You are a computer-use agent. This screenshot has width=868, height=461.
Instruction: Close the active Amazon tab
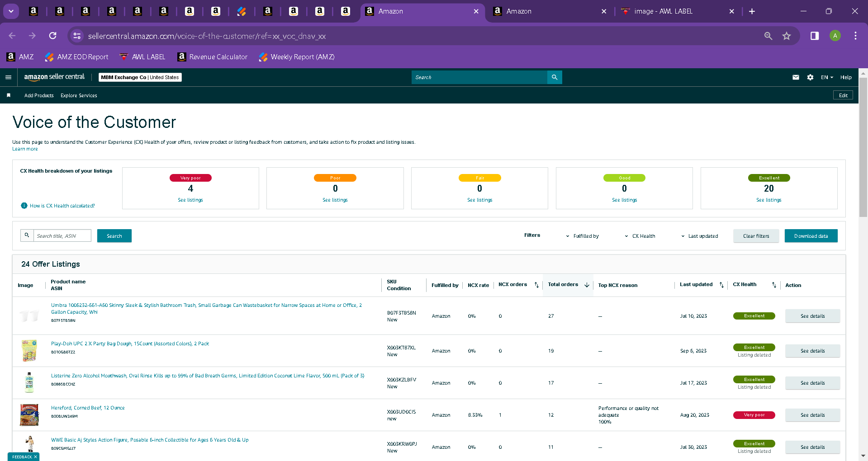[476, 11]
